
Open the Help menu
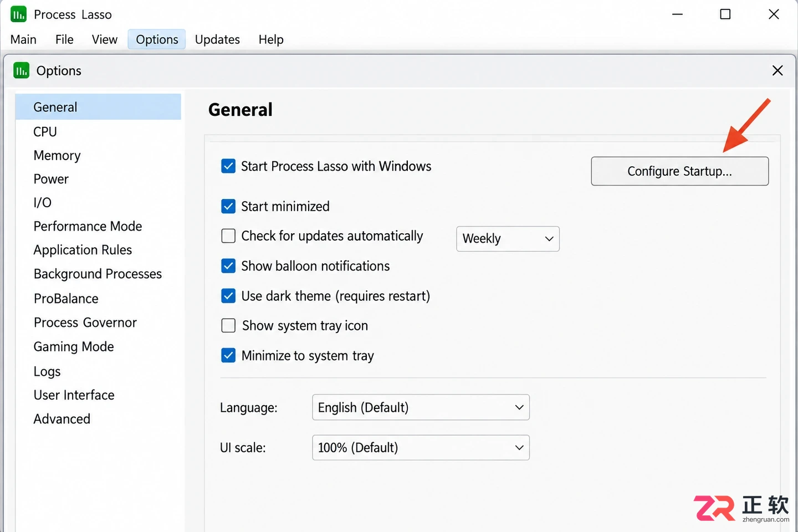(271, 39)
